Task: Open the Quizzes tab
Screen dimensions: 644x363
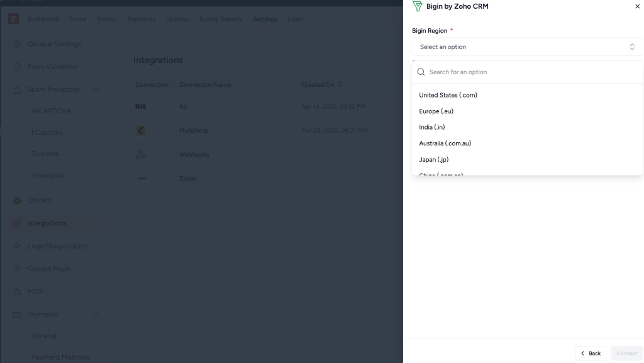Action: pyautogui.click(x=177, y=19)
